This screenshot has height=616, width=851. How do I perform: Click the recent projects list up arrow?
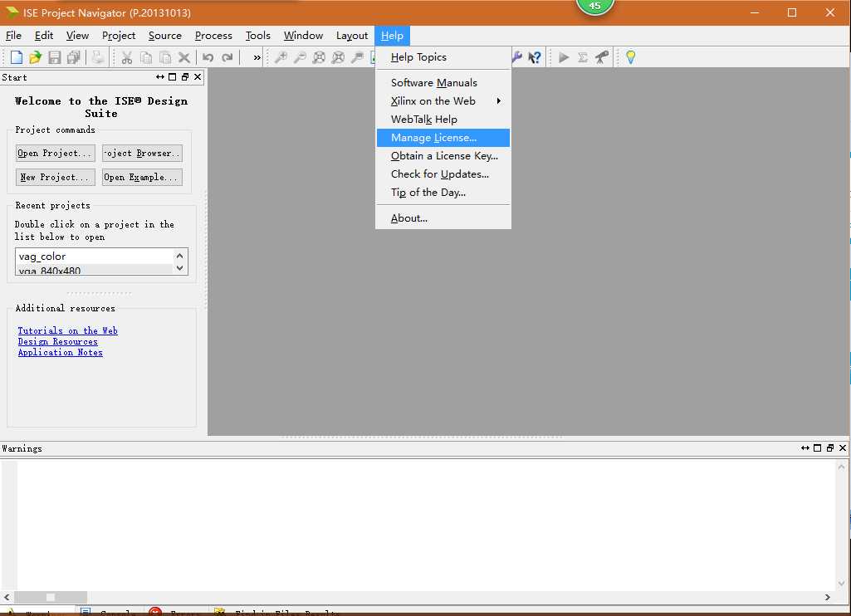pos(179,256)
